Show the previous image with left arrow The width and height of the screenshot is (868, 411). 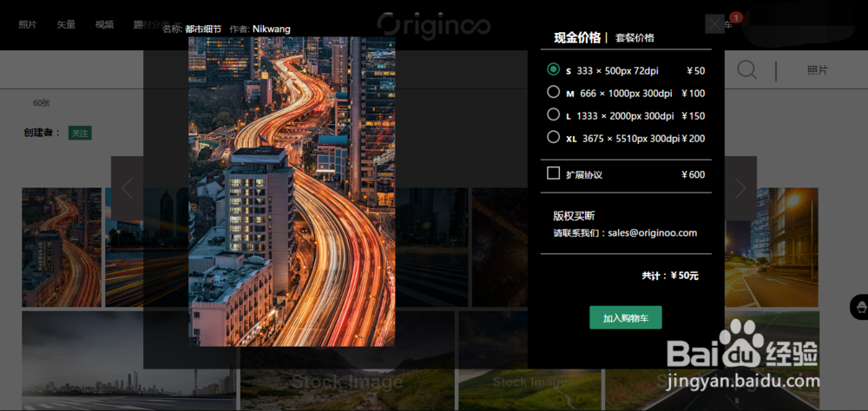(127, 188)
